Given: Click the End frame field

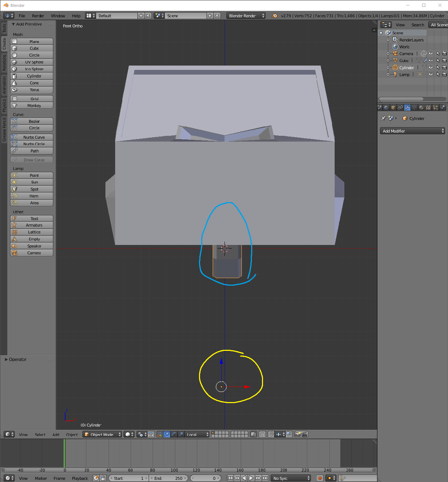Looking at the screenshot, I should [168, 478].
